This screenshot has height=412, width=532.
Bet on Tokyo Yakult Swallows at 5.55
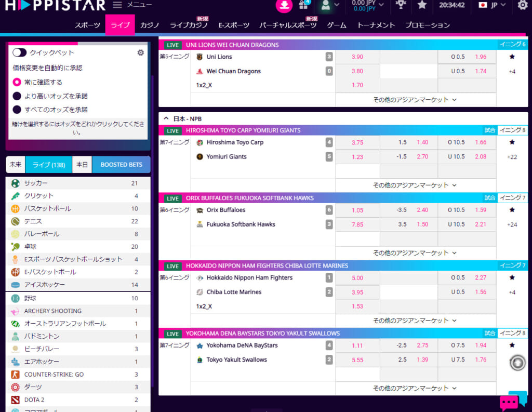pos(357,360)
